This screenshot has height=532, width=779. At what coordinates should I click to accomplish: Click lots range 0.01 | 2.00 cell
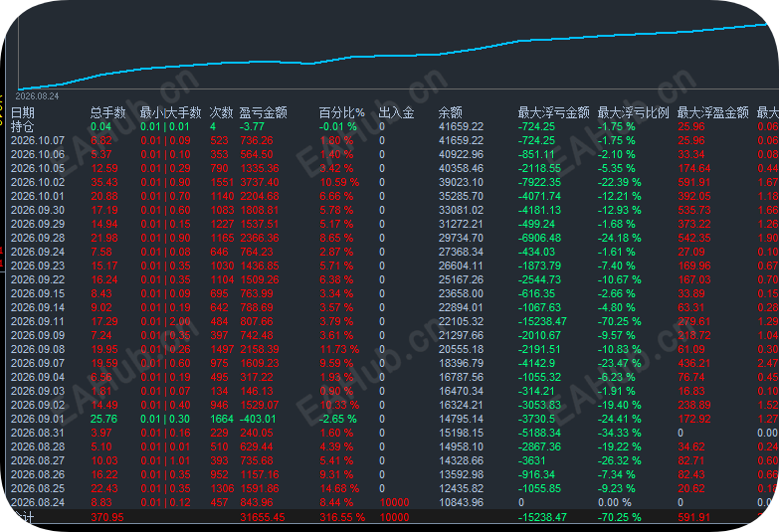pyautogui.click(x=165, y=321)
